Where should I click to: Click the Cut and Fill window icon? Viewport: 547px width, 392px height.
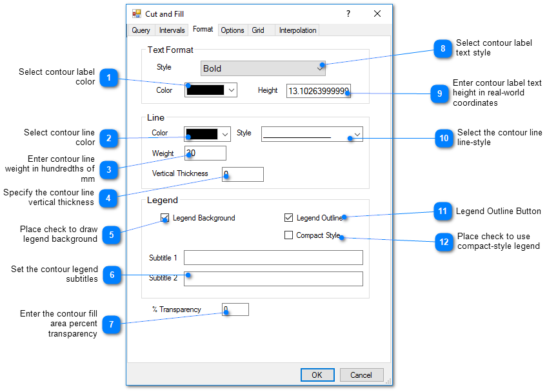(x=137, y=14)
